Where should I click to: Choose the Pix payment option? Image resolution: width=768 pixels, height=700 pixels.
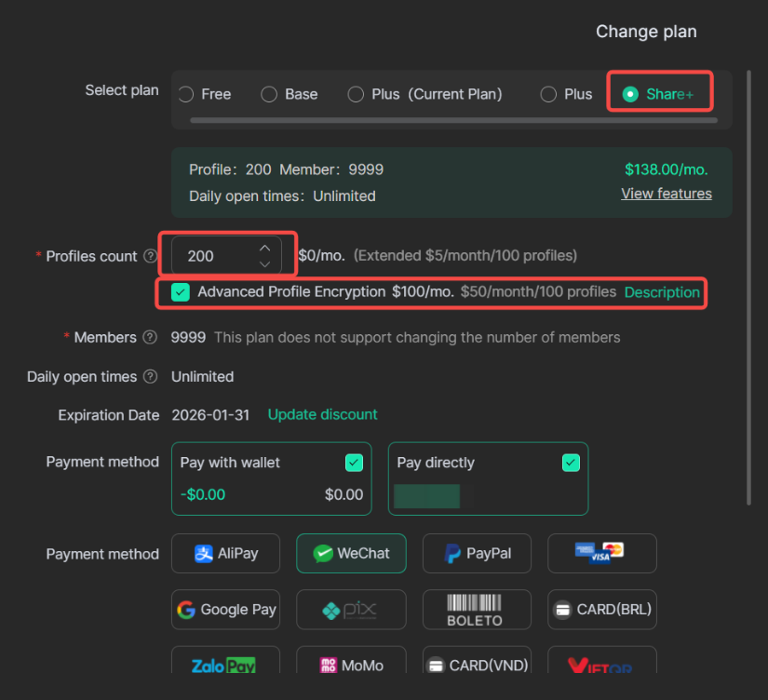[351, 610]
